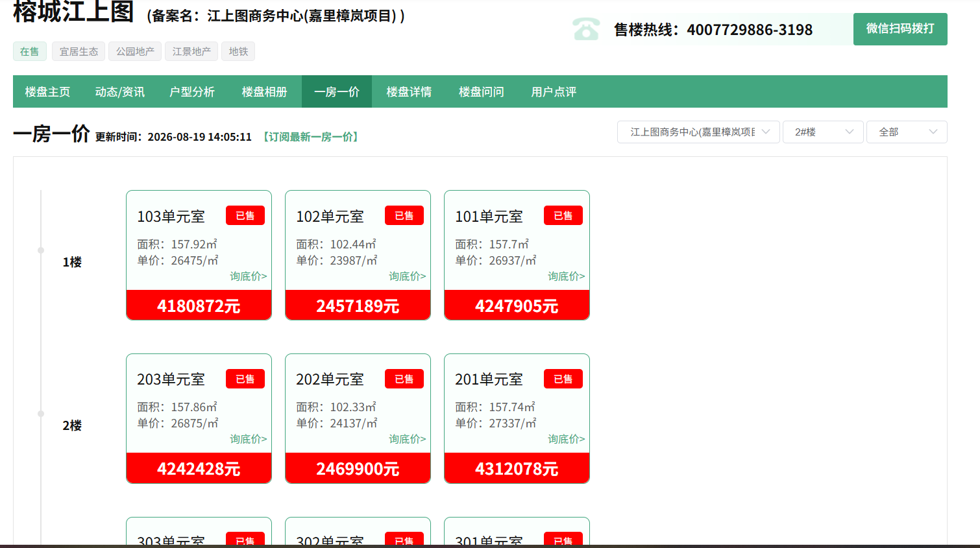Click the 已售 badge on unit 202
This screenshot has width=980, height=548.
404,379
